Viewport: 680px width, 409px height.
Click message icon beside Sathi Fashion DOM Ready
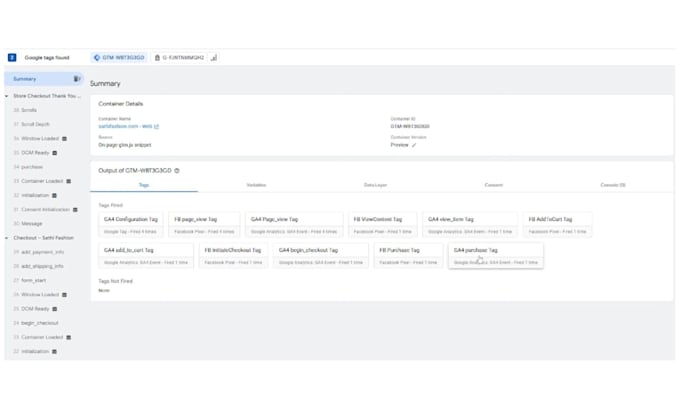pos(55,309)
